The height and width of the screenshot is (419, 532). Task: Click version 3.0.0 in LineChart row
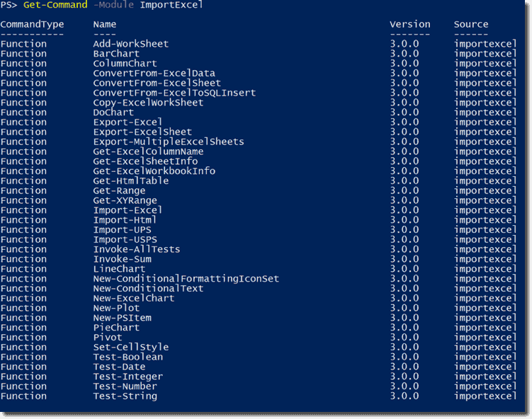pos(404,269)
